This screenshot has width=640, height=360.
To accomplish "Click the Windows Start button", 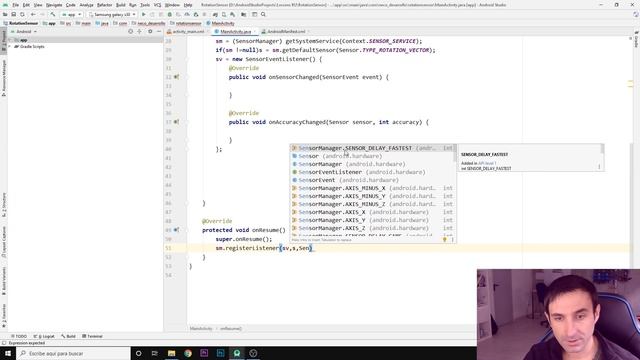I will [8, 353].
